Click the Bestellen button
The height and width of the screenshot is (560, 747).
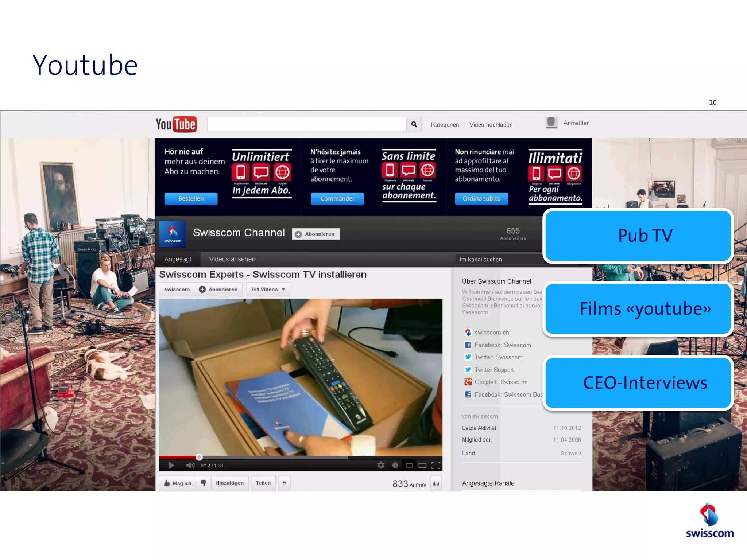(191, 199)
